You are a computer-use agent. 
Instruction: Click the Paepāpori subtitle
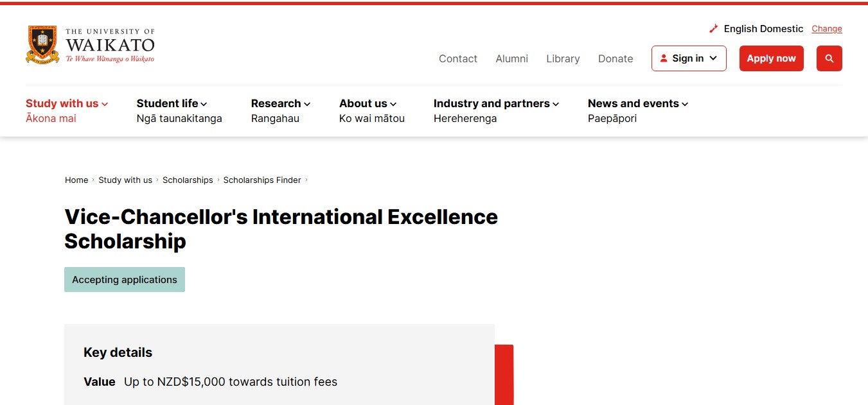coord(612,118)
